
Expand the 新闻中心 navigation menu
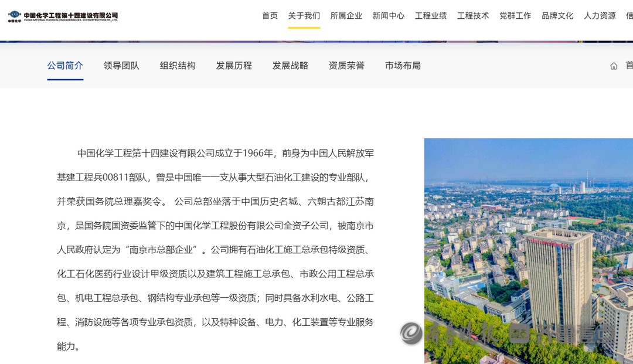coord(388,16)
